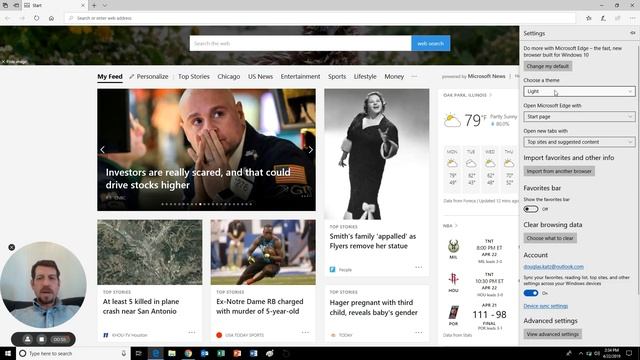Switch to the Chicago tab
This screenshot has height=360, width=640.
(229, 76)
